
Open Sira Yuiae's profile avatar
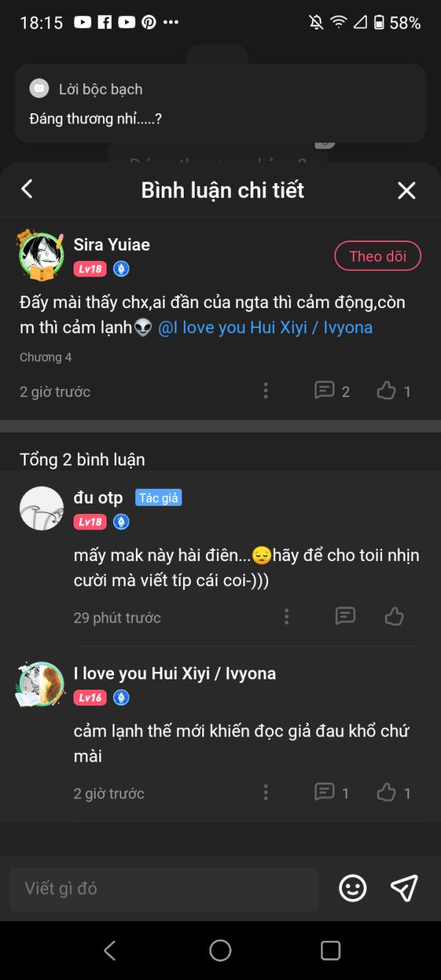pyautogui.click(x=41, y=255)
